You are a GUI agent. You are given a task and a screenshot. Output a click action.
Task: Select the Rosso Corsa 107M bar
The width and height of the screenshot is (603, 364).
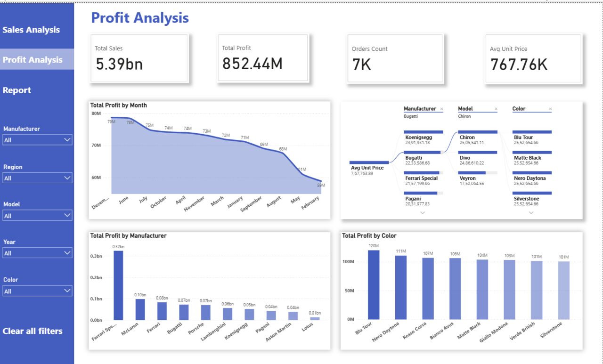pyautogui.click(x=428, y=289)
